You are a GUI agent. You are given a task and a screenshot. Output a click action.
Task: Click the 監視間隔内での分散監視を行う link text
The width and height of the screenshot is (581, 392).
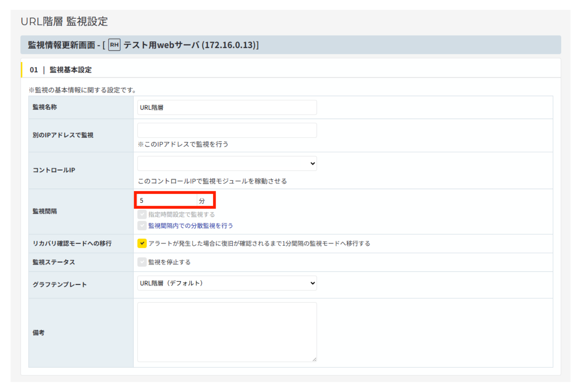coord(191,226)
